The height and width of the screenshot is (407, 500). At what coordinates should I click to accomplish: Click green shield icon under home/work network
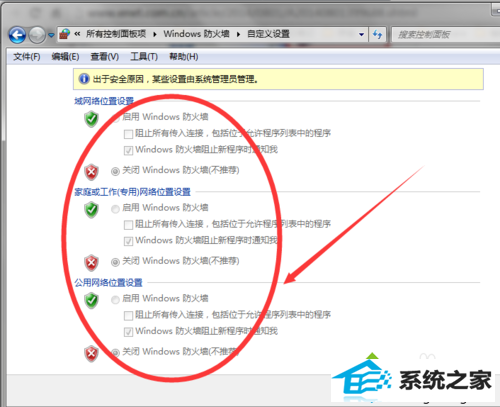coord(91,210)
